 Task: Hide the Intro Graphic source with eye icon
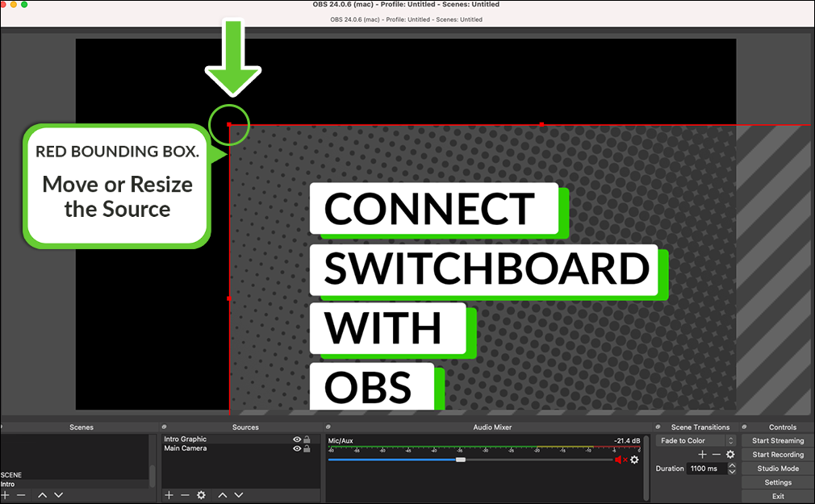(297, 439)
